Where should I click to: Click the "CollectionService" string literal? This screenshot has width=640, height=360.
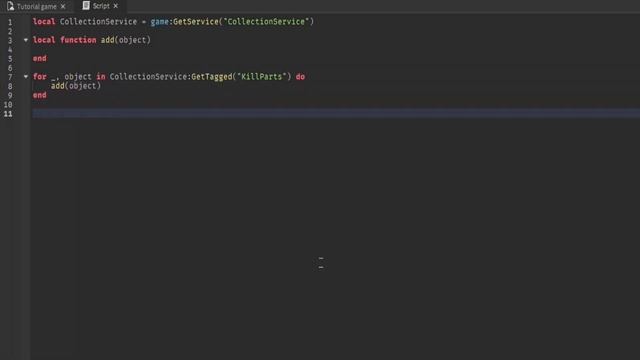click(x=266, y=22)
